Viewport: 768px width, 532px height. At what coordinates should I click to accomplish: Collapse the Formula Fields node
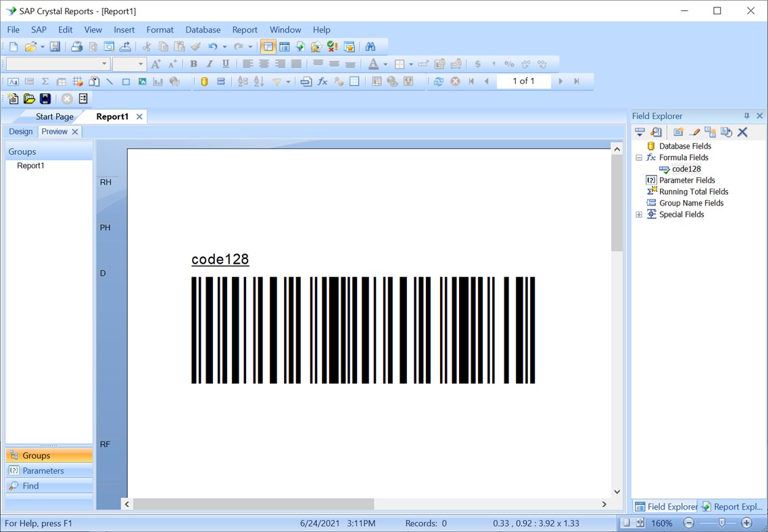[x=638, y=157]
